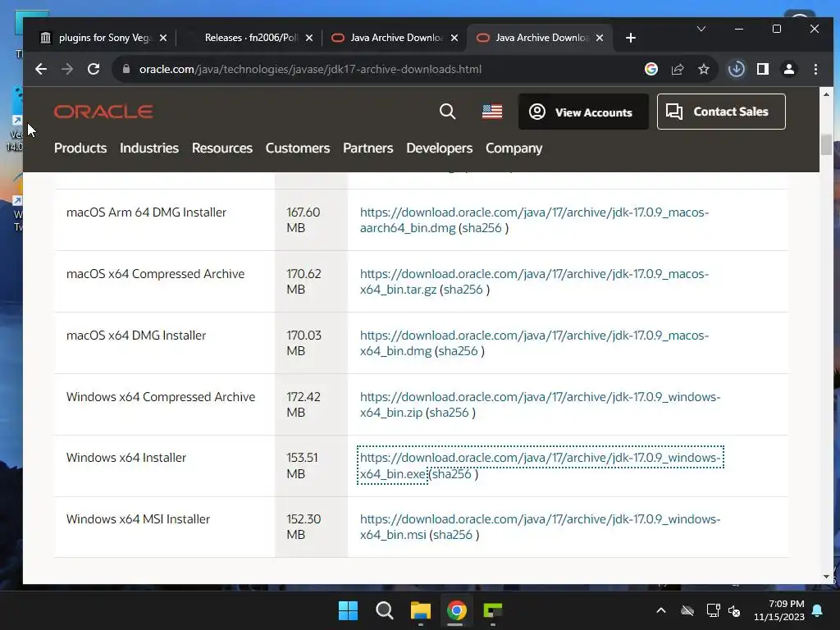The height and width of the screenshot is (630, 840).
Task: Open the Windows Start menu
Action: pos(348,610)
